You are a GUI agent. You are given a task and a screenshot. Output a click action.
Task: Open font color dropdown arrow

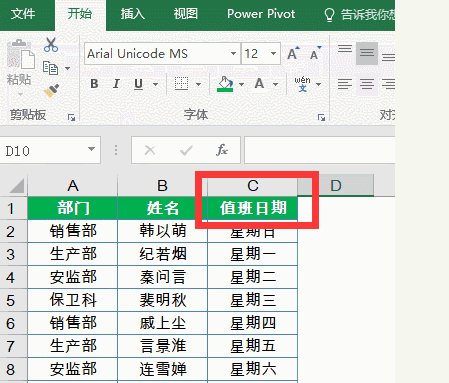click(x=275, y=84)
